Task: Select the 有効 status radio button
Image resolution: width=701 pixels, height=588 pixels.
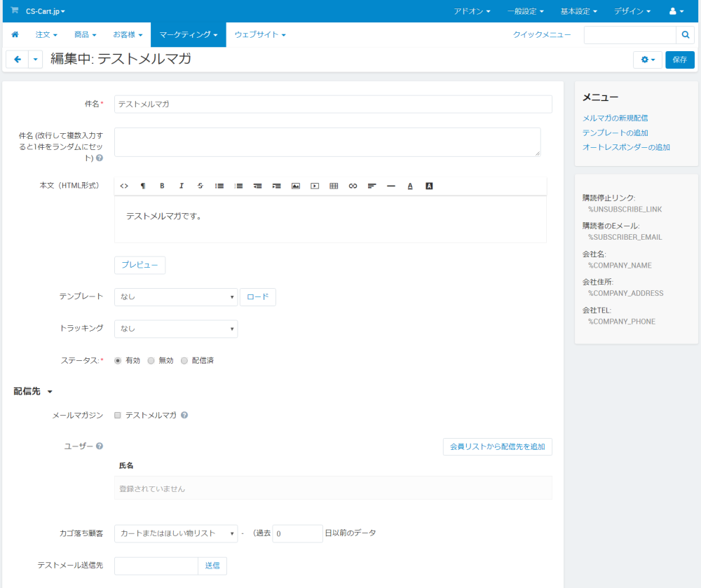Action: [x=118, y=360]
